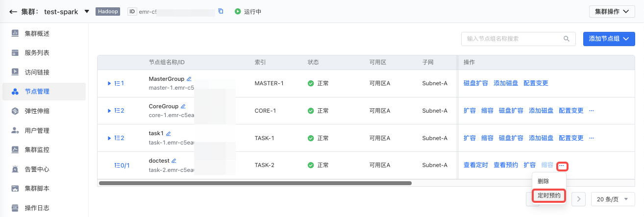This screenshot has width=644, height=217.
Task: Click 扩容 for doctest
Action: pos(529,165)
